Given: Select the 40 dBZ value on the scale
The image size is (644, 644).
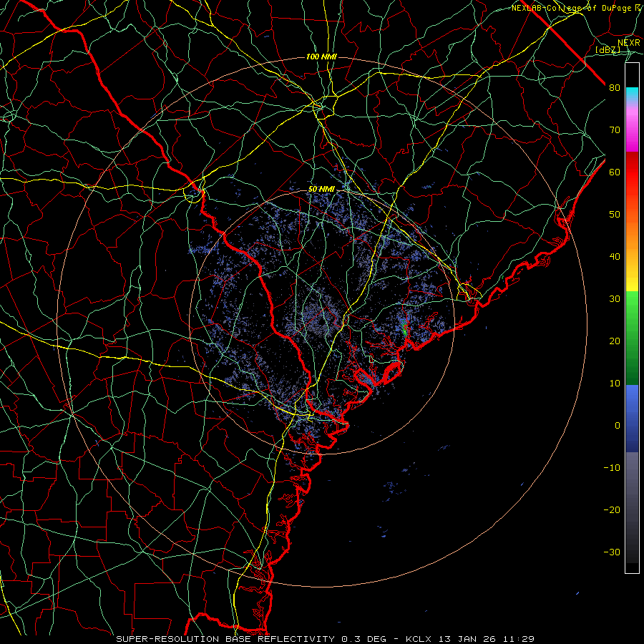Looking at the screenshot, I should (x=615, y=257).
